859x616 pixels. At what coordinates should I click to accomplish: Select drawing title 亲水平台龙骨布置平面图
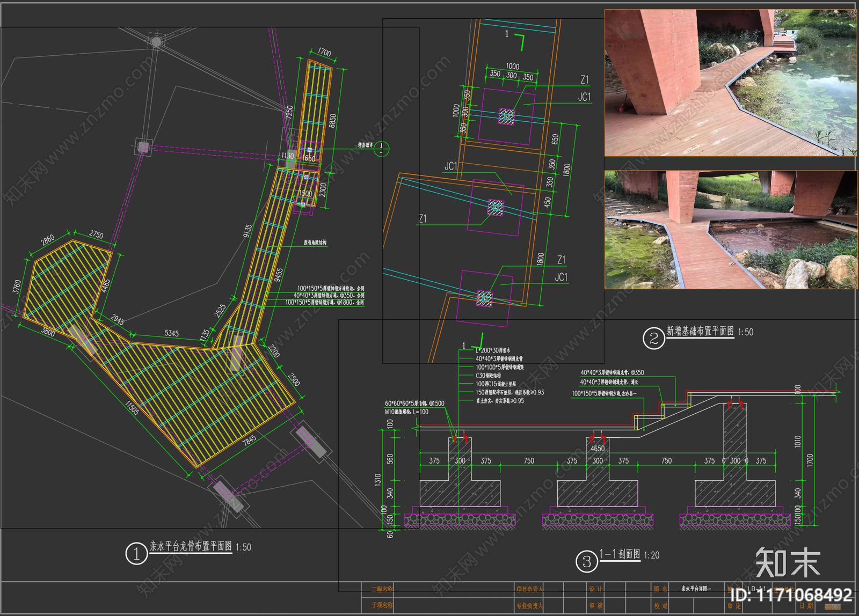tap(191, 546)
